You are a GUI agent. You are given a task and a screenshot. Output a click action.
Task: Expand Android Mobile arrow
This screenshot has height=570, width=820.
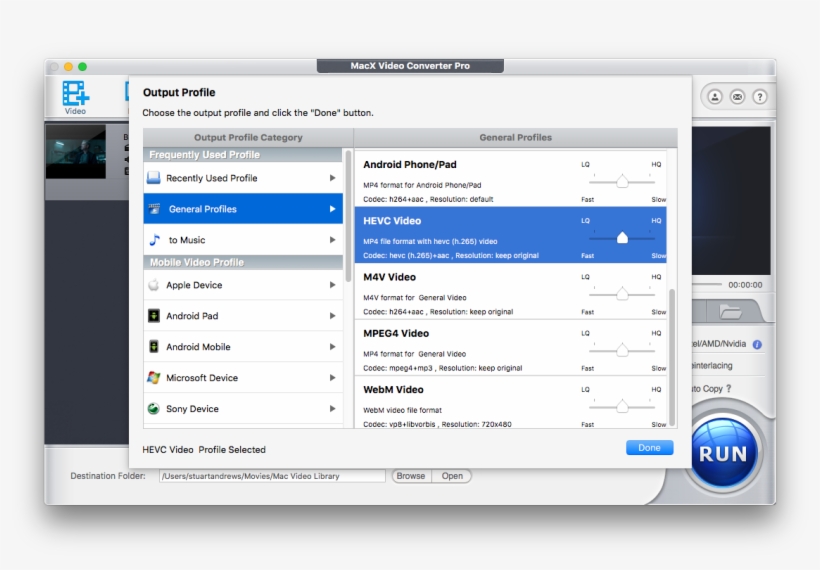coord(332,347)
